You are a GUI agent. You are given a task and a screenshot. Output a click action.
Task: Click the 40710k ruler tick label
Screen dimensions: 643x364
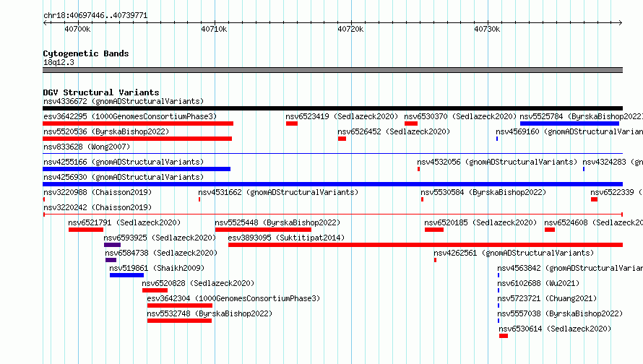214,29
